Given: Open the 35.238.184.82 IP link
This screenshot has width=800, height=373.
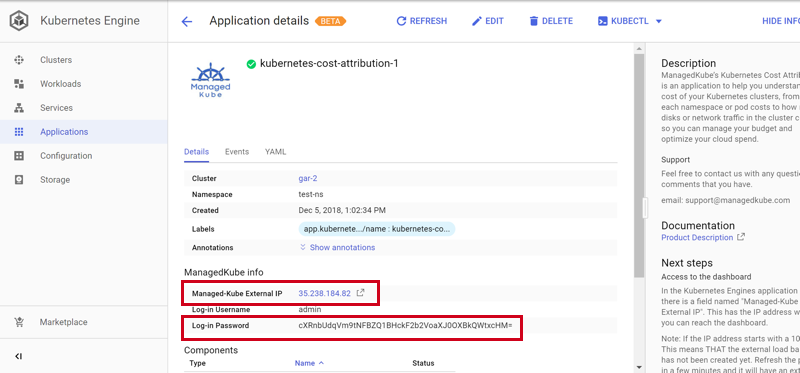Looking at the screenshot, I should click(324, 293).
